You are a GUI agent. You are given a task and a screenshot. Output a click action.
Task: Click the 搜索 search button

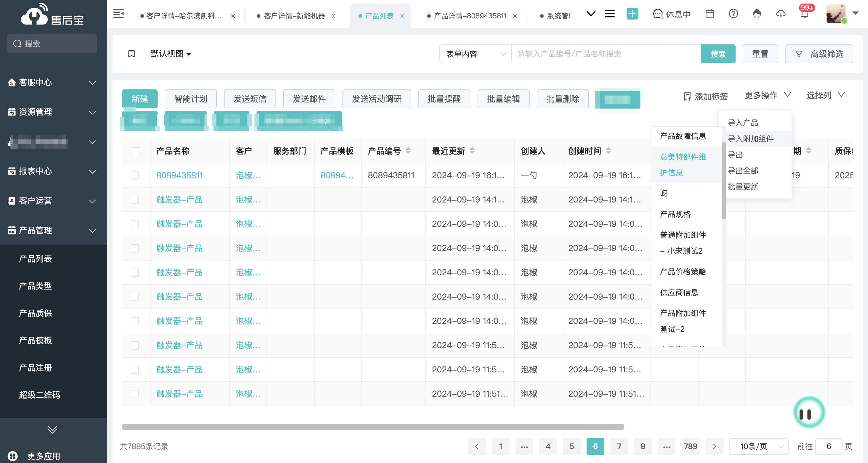718,54
